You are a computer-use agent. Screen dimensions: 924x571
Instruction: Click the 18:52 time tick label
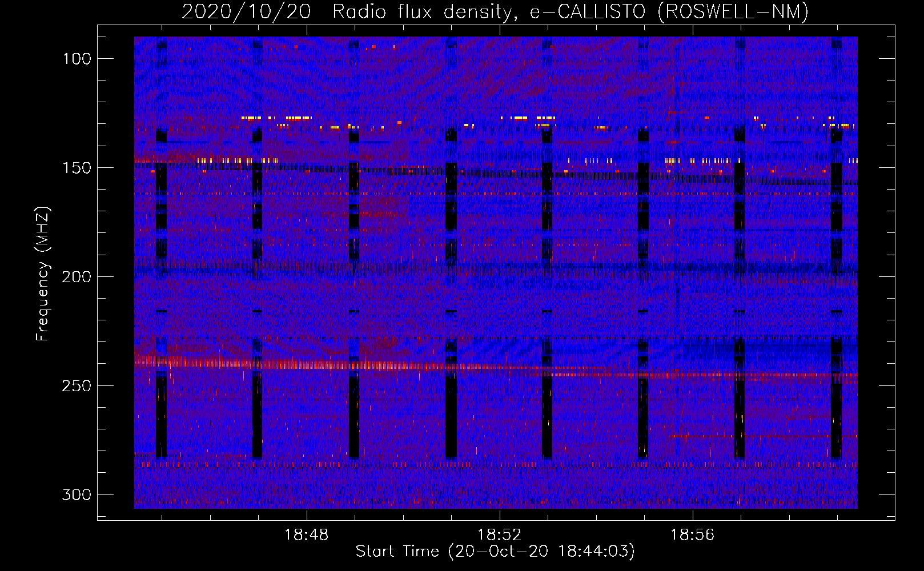click(500, 535)
